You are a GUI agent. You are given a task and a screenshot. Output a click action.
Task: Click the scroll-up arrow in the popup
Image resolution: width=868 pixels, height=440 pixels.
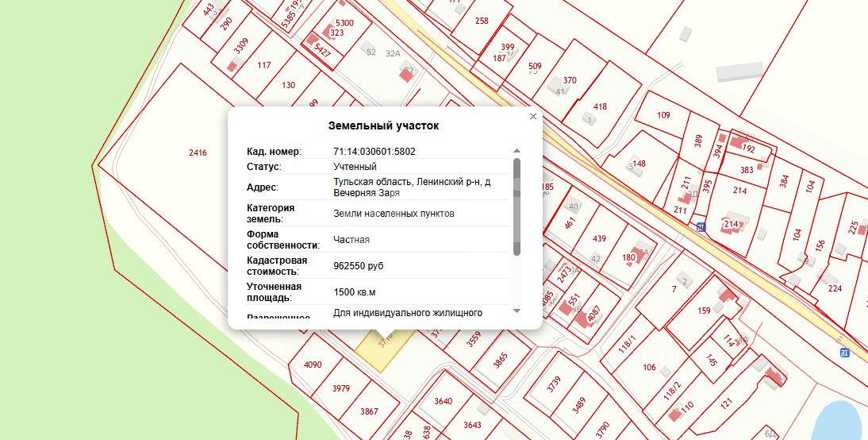[x=517, y=151]
